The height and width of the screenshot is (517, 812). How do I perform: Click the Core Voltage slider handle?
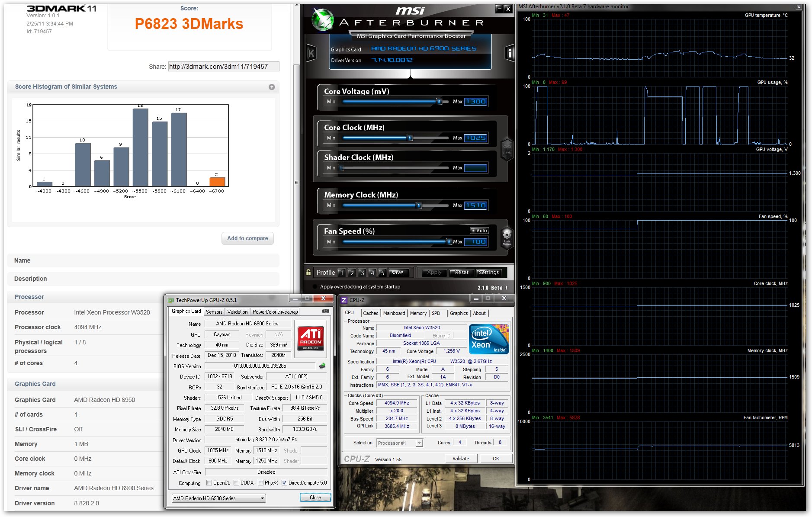pyautogui.click(x=440, y=102)
